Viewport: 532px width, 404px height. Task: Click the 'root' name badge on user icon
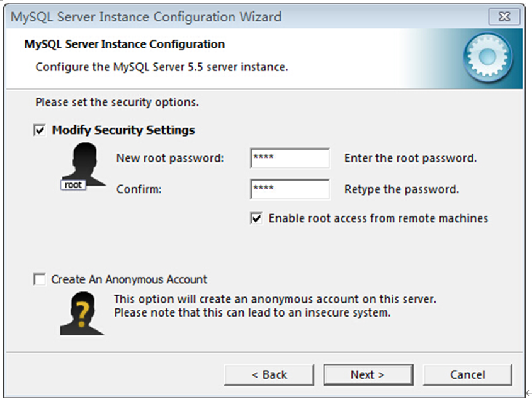(73, 185)
